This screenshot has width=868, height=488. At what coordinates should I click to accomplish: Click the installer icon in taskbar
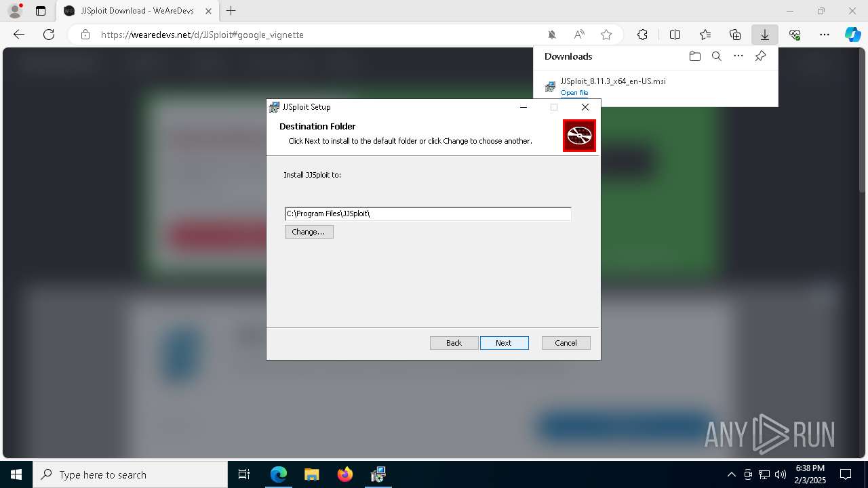point(378,474)
